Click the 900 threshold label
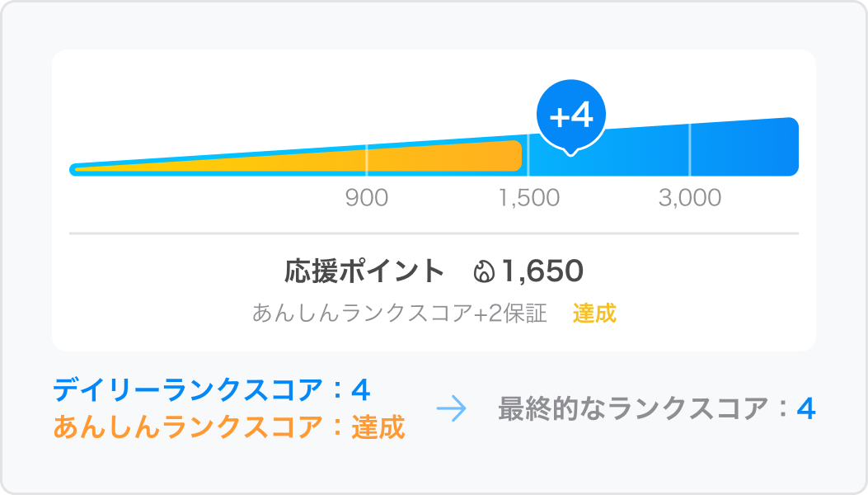868x495 pixels. pyautogui.click(x=367, y=198)
